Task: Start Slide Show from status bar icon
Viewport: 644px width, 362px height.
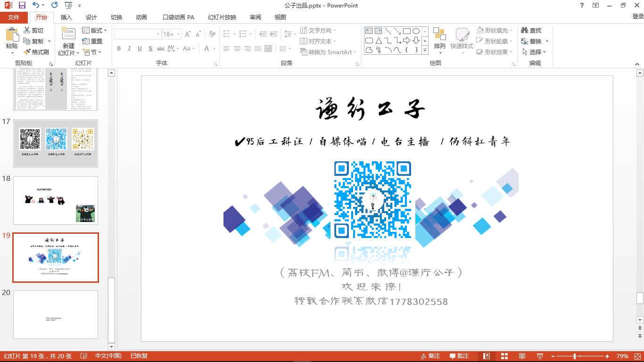Action: (x=540, y=356)
